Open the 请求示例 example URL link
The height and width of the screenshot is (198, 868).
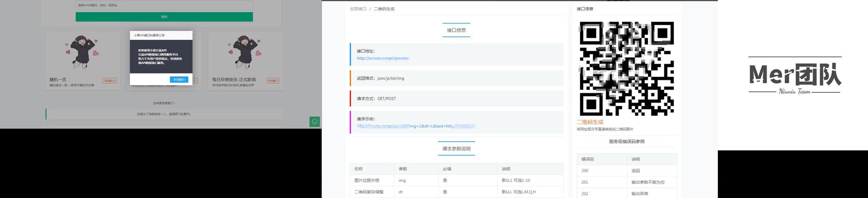(x=416, y=126)
